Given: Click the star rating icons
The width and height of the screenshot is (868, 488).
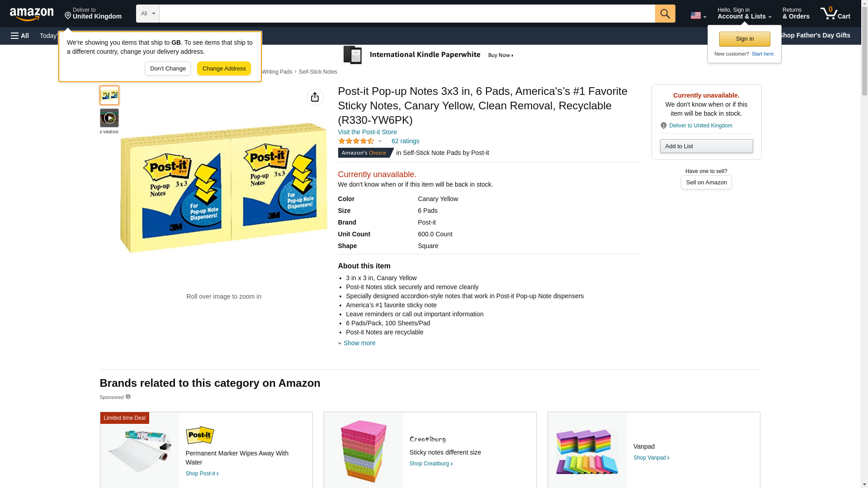Looking at the screenshot, I should 356,141.
